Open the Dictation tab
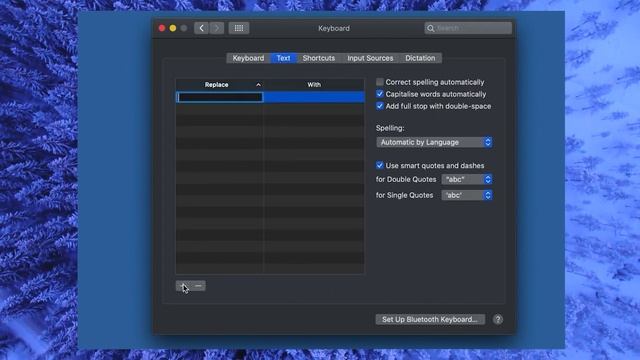The image size is (640, 360). [420, 58]
